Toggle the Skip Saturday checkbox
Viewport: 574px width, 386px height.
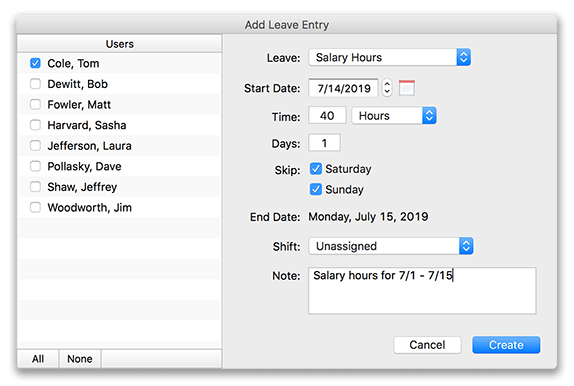316,169
